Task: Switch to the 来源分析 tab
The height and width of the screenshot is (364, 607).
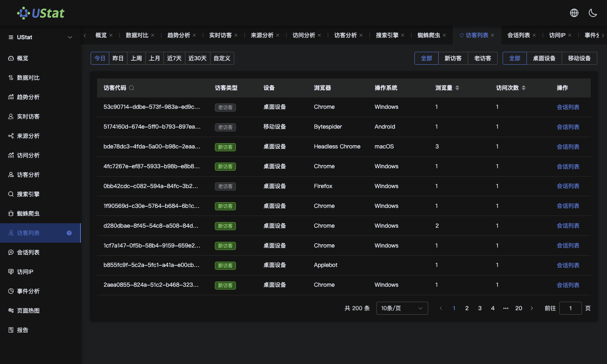Action: [262, 35]
